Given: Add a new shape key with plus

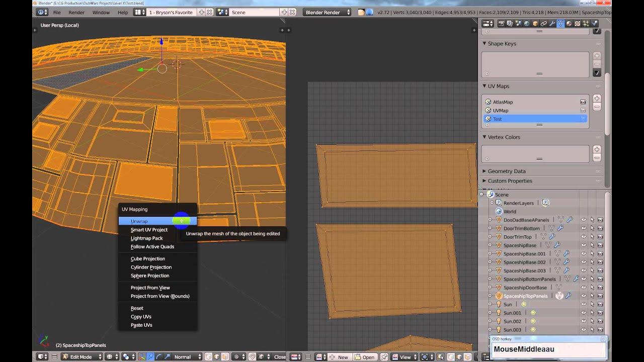Looking at the screenshot, I should click(597, 56).
